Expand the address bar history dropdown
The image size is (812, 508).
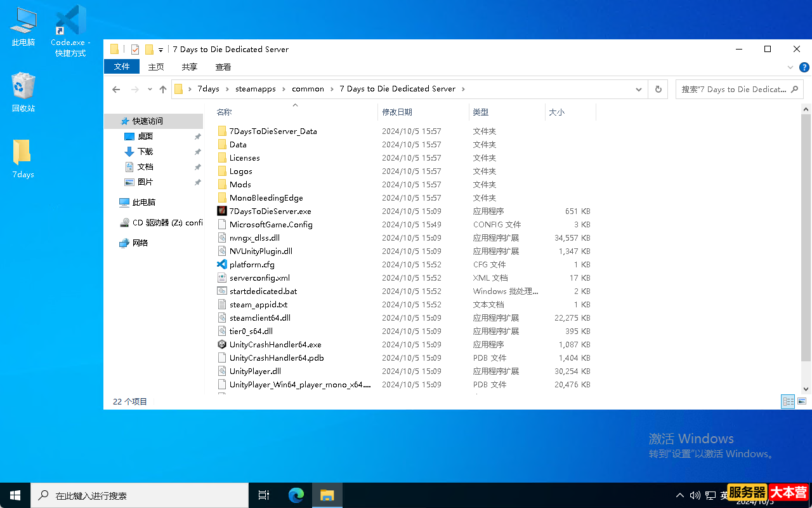pos(639,90)
